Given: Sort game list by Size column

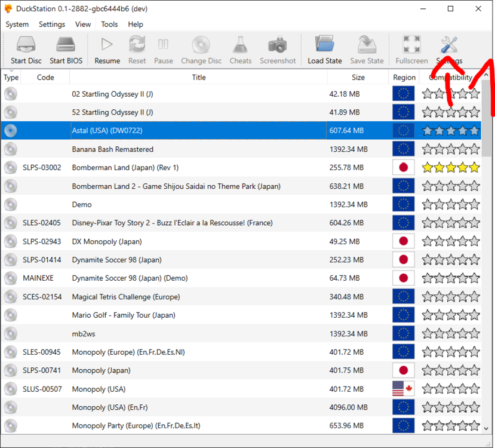Looking at the screenshot, I should 358,77.
